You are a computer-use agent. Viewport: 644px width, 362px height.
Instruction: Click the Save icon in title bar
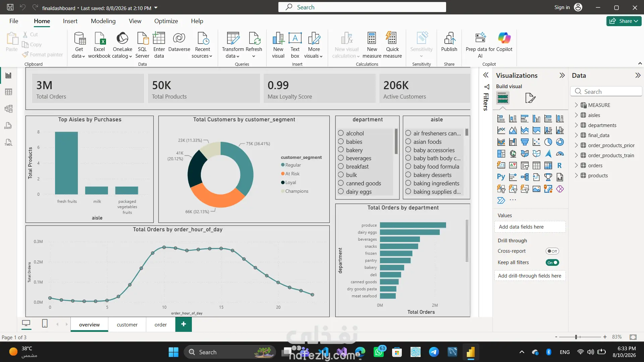click(10, 7)
